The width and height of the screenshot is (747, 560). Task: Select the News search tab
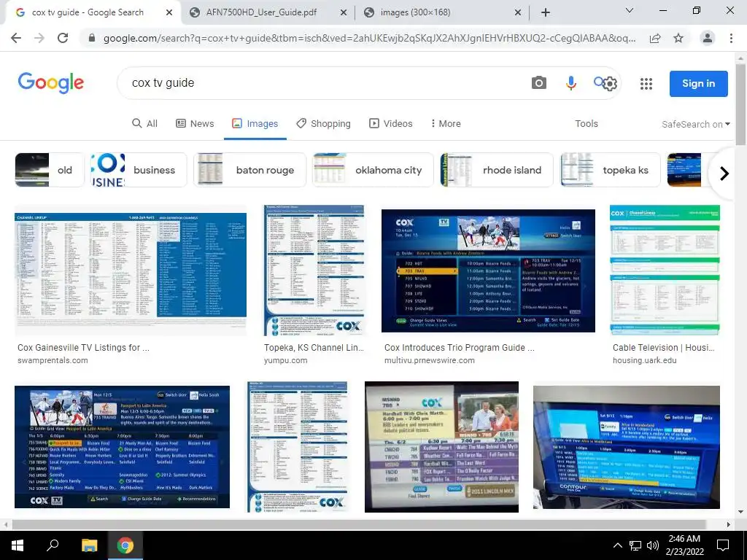tap(195, 124)
